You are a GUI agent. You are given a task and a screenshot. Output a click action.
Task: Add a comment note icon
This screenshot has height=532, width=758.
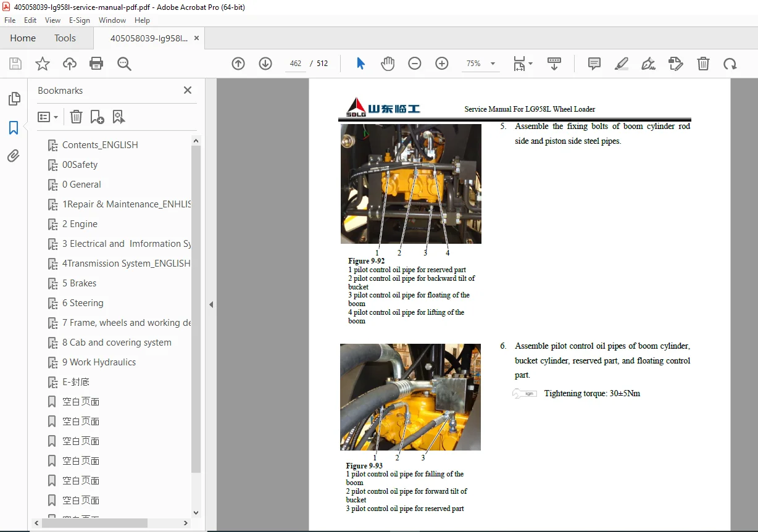tap(594, 64)
